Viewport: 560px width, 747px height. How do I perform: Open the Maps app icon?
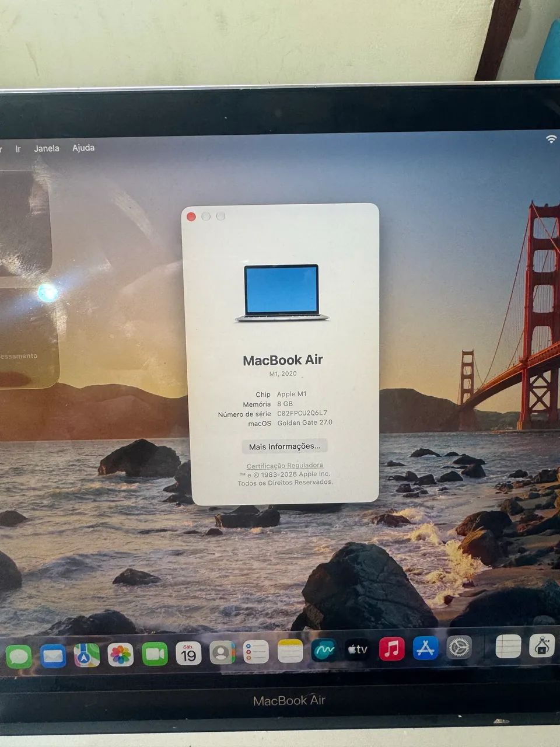(x=86, y=655)
